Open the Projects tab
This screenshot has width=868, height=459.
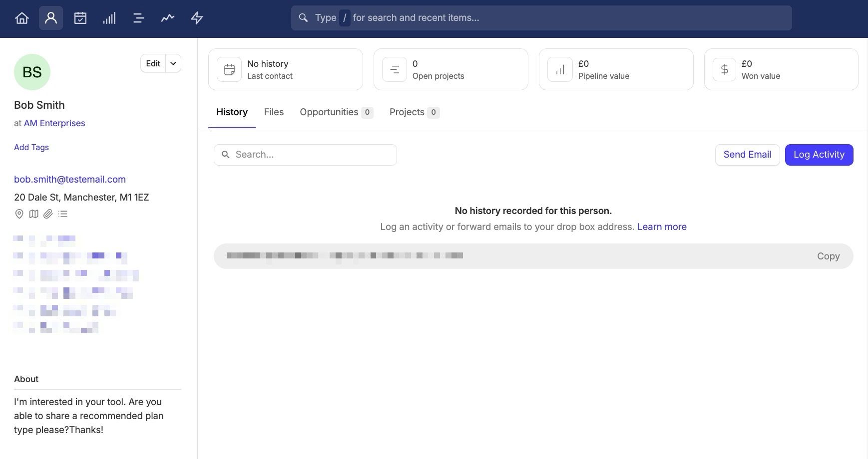point(414,112)
